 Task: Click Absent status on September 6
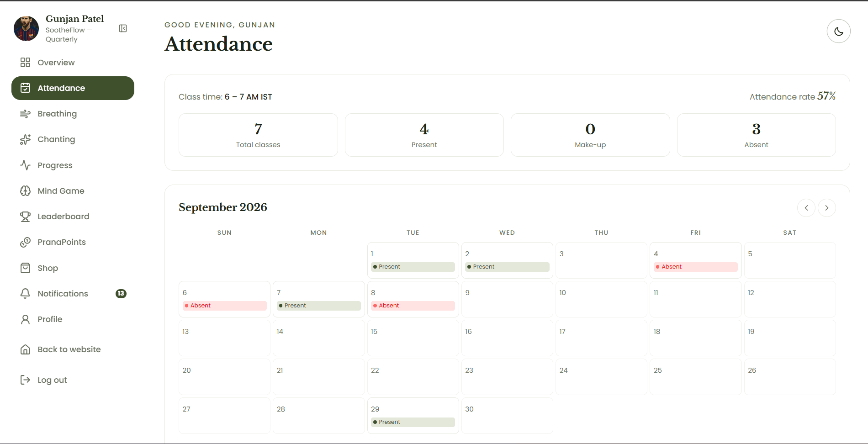coord(225,306)
